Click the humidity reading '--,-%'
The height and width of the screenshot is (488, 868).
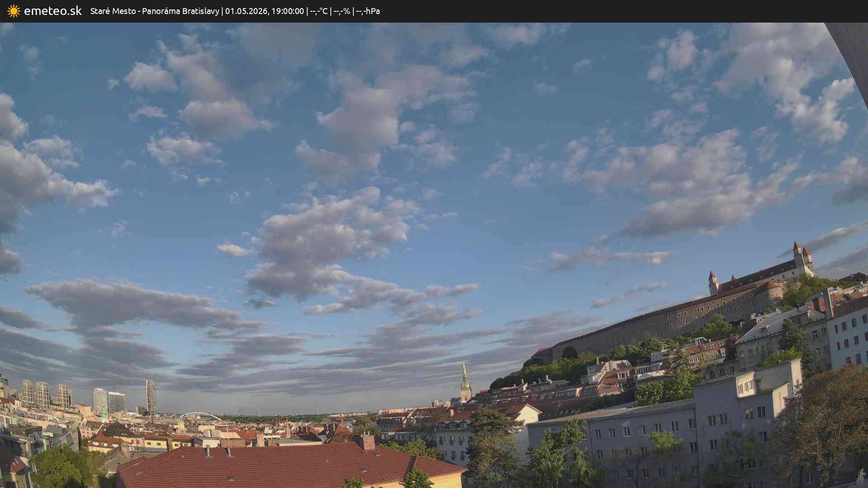pos(342,11)
